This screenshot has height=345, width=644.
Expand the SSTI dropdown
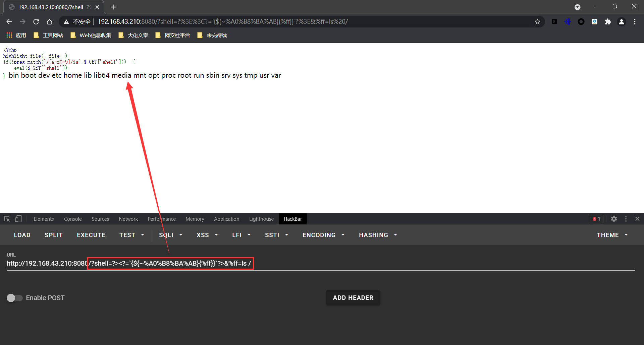coord(277,235)
